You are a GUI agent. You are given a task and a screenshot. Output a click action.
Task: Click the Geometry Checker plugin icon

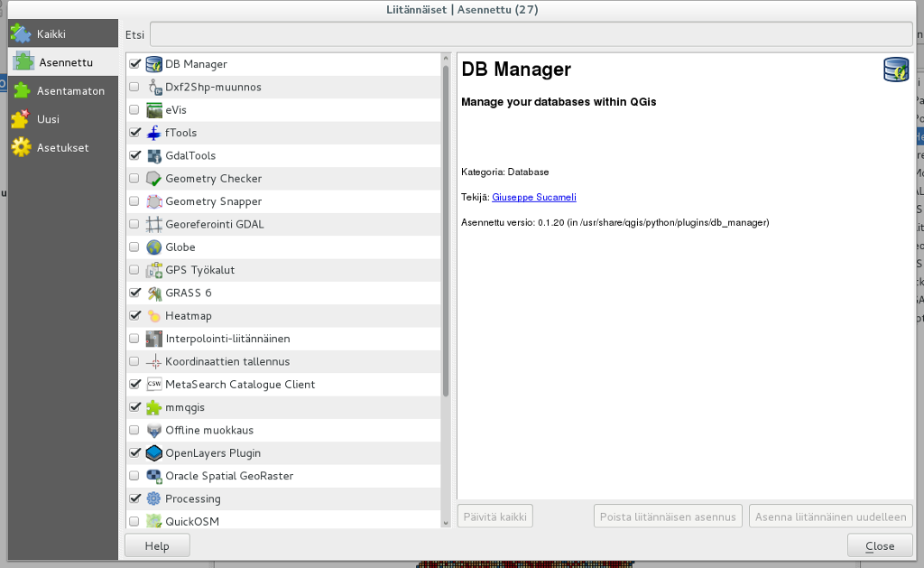tap(153, 178)
